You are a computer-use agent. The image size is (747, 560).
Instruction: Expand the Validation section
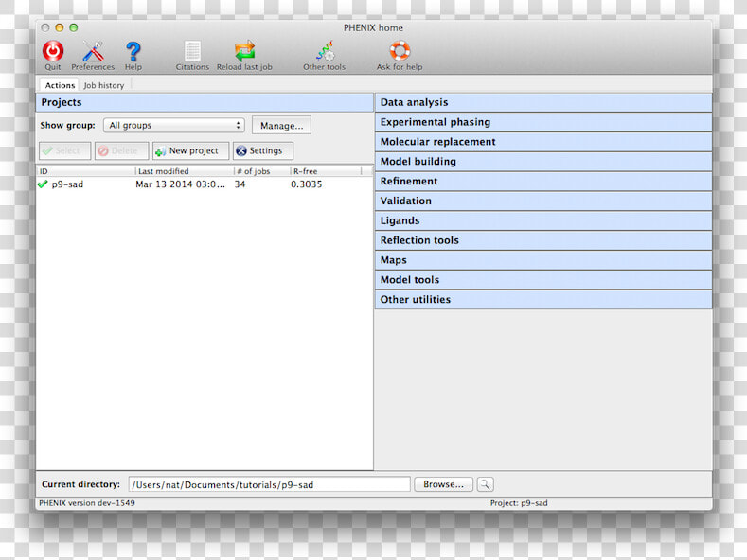click(x=543, y=201)
